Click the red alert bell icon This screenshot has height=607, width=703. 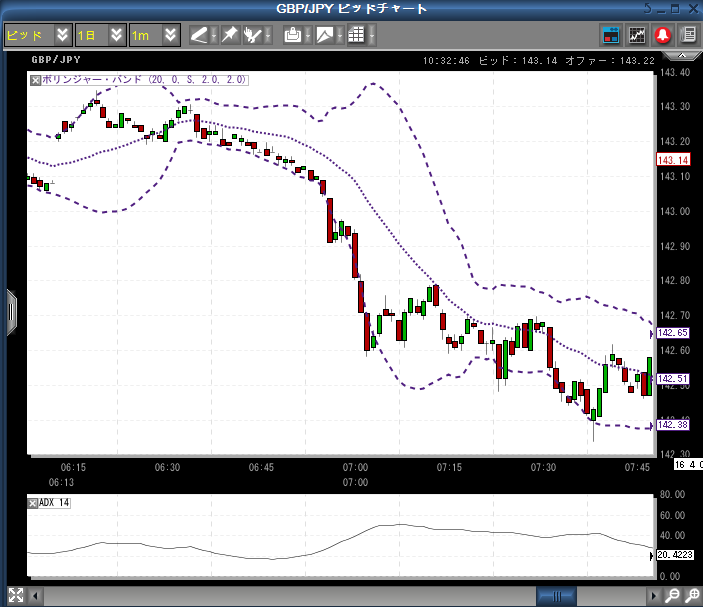[662, 35]
